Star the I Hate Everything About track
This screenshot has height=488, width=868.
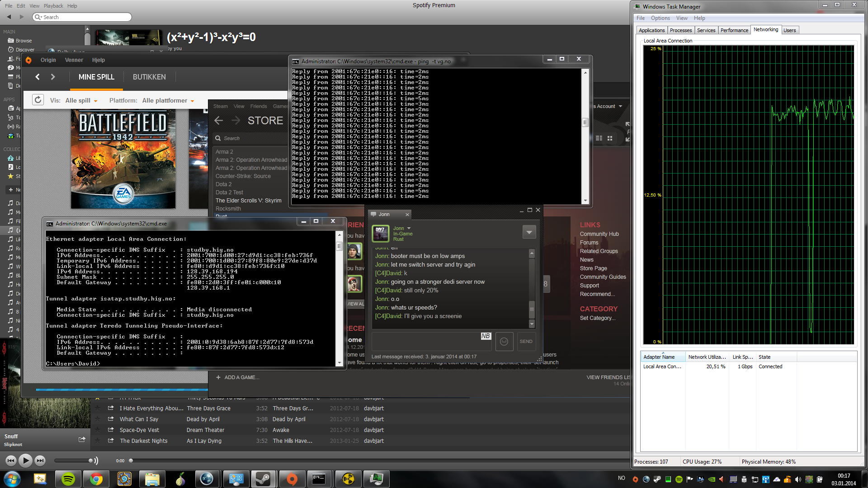97,408
